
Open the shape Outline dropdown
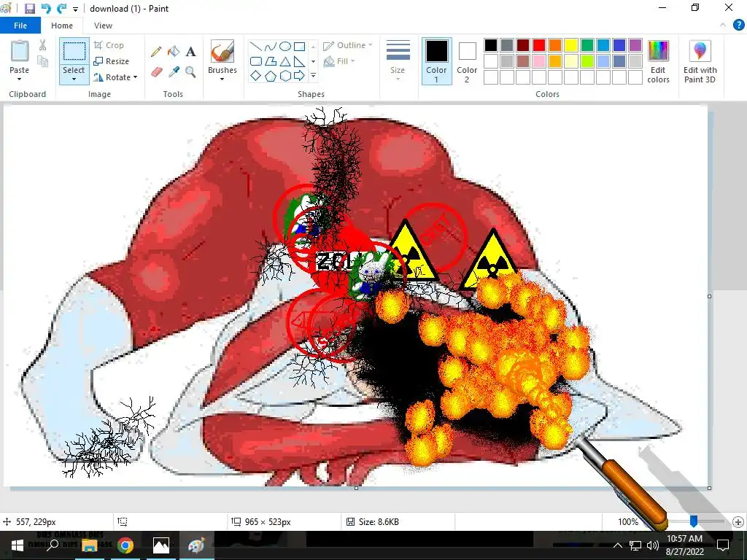click(x=348, y=45)
